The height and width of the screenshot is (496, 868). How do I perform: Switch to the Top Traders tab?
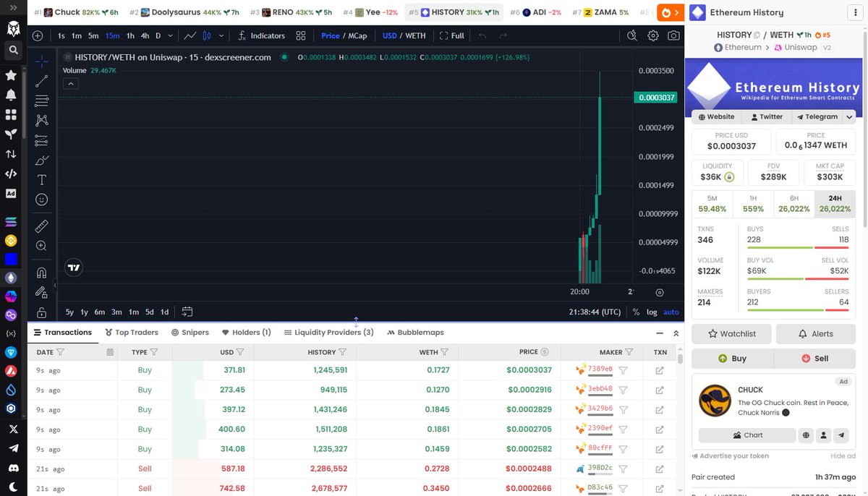click(x=132, y=333)
